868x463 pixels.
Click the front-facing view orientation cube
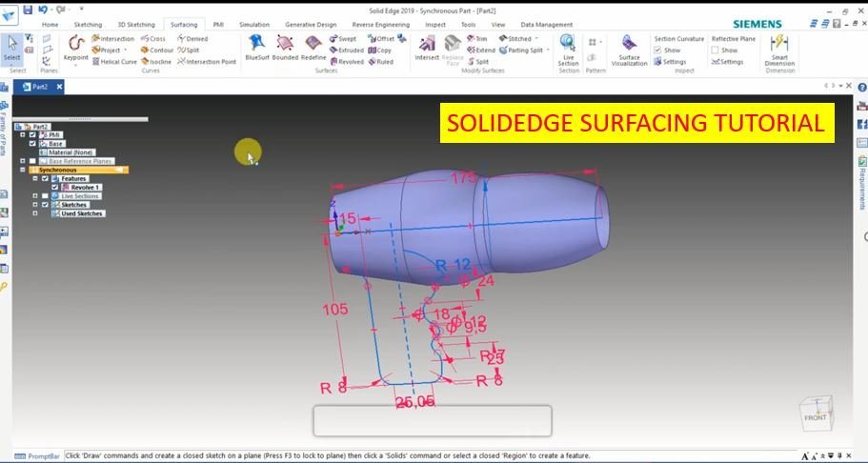pyautogui.click(x=816, y=413)
